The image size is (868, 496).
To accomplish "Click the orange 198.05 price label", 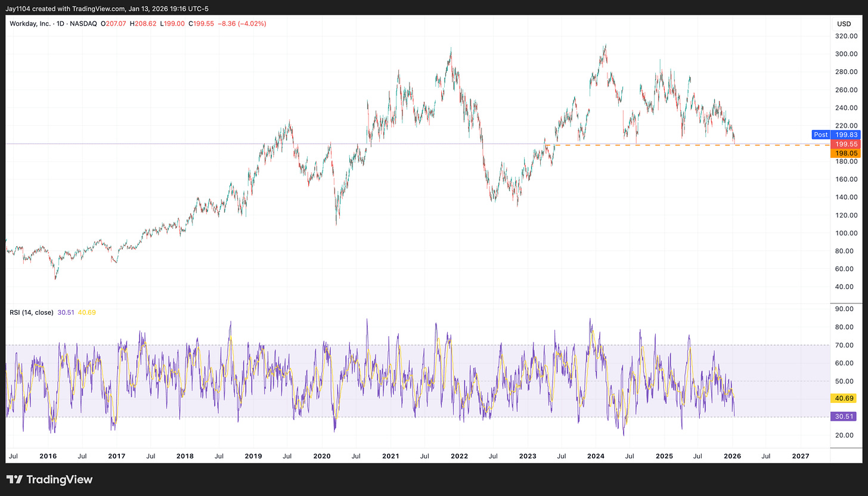I will [846, 153].
